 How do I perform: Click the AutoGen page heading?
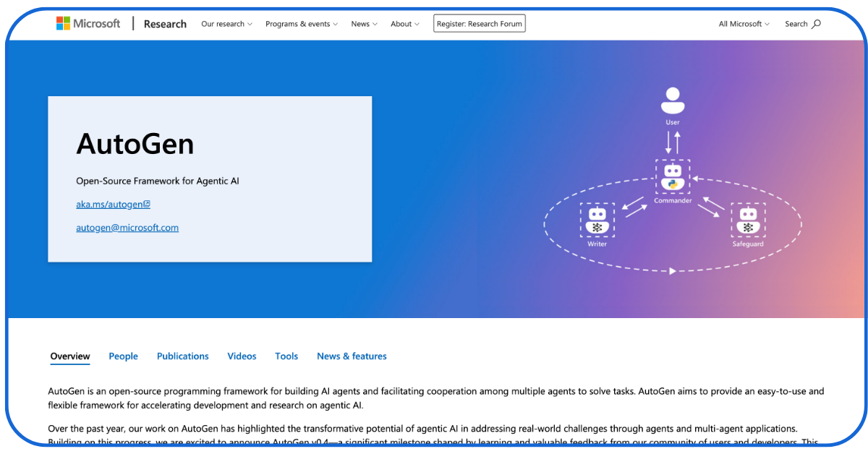[135, 145]
